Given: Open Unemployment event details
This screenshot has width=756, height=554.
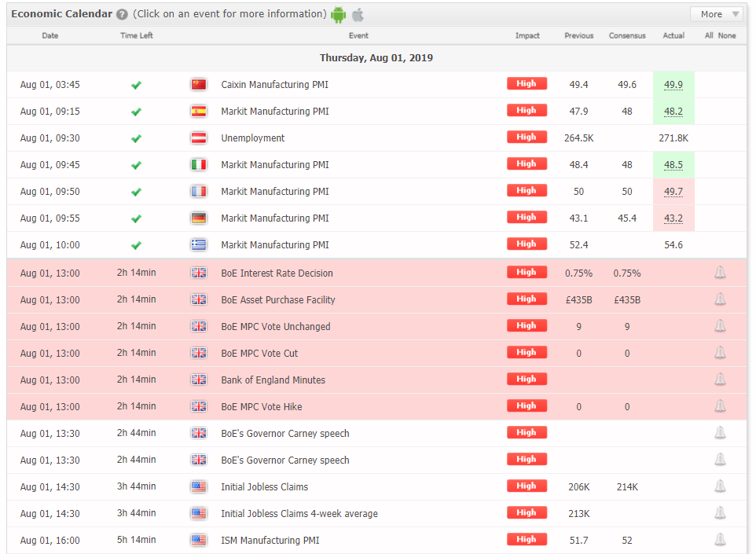Looking at the screenshot, I should (x=252, y=138).
